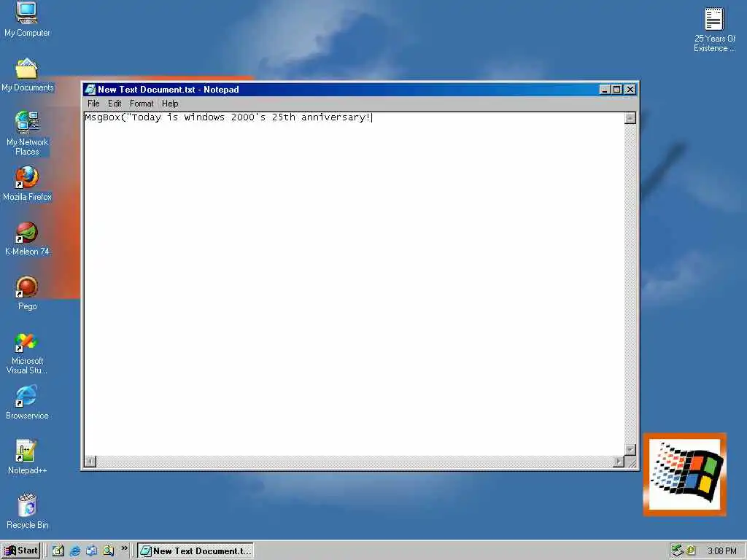This screenshot has height=560, width=747.
Task: Minimize the Notepad window
Action: [605, 90]
